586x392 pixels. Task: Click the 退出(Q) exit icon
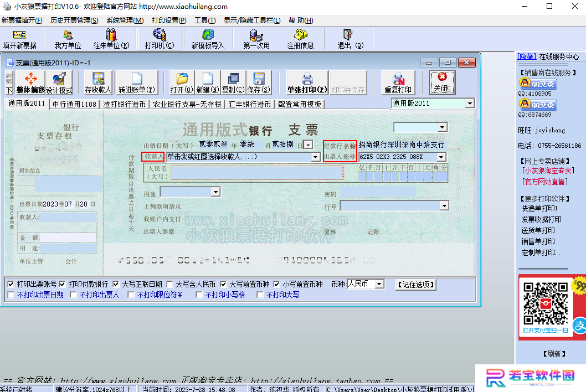tap(350, 39)
